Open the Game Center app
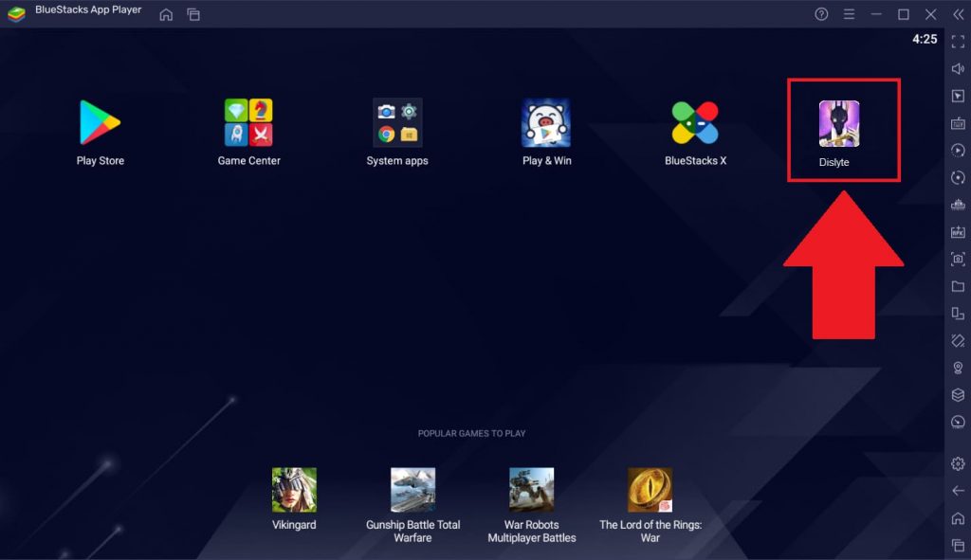The image size is (971, 560). coord(248,122)
